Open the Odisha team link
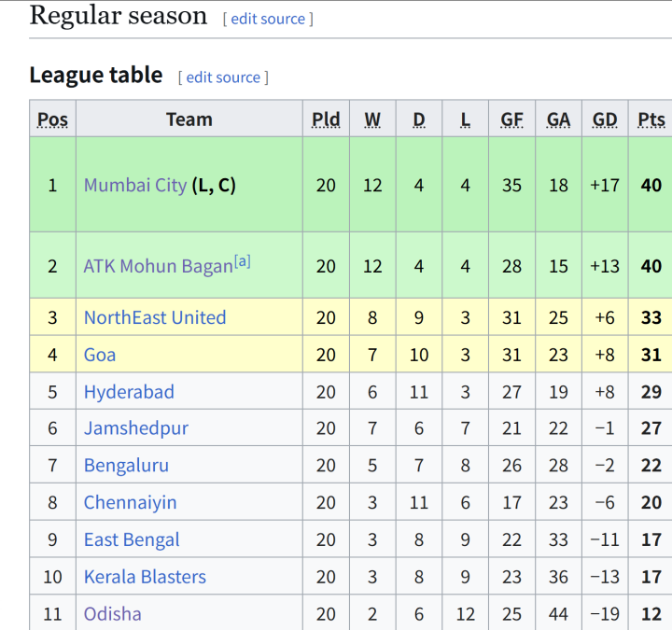 coord(113,614)
